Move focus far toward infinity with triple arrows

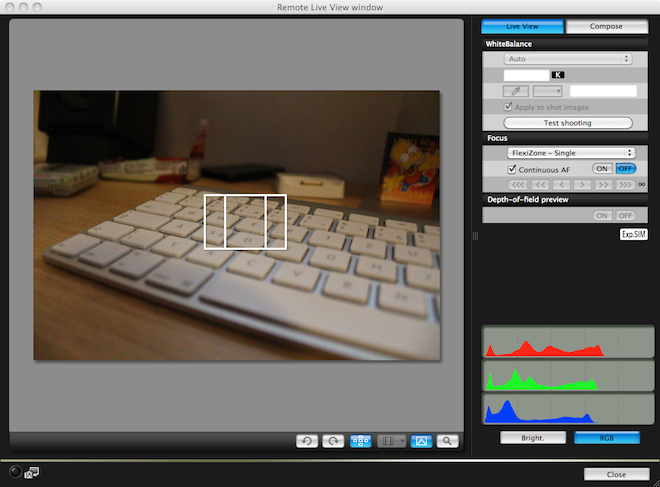pyautogui.click(x=625, y=184)
